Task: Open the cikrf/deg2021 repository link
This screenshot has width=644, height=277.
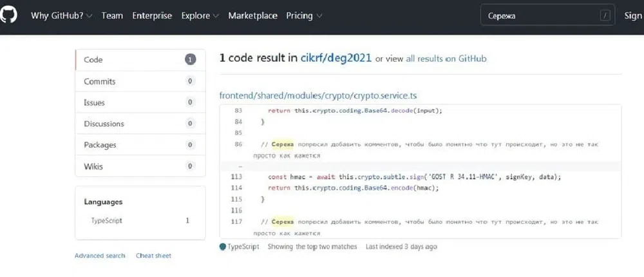Action: pyautogui.click(x=336, y=58)
